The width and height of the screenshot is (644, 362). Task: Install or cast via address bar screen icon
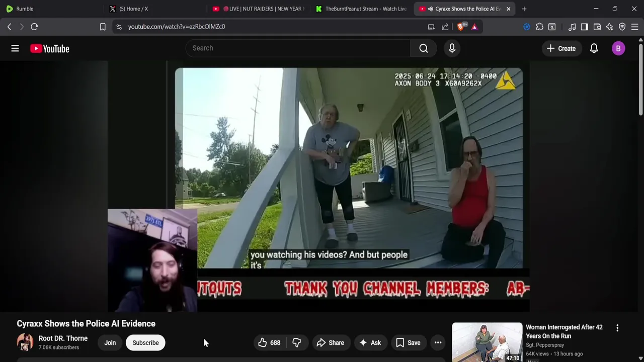tap(431, 27)
